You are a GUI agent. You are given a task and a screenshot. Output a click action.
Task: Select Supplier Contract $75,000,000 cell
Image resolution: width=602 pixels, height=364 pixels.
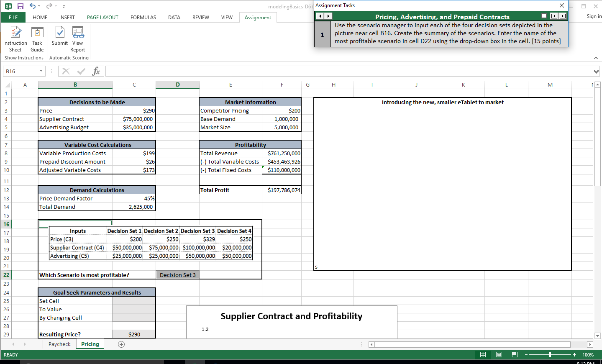coord(134,119)
